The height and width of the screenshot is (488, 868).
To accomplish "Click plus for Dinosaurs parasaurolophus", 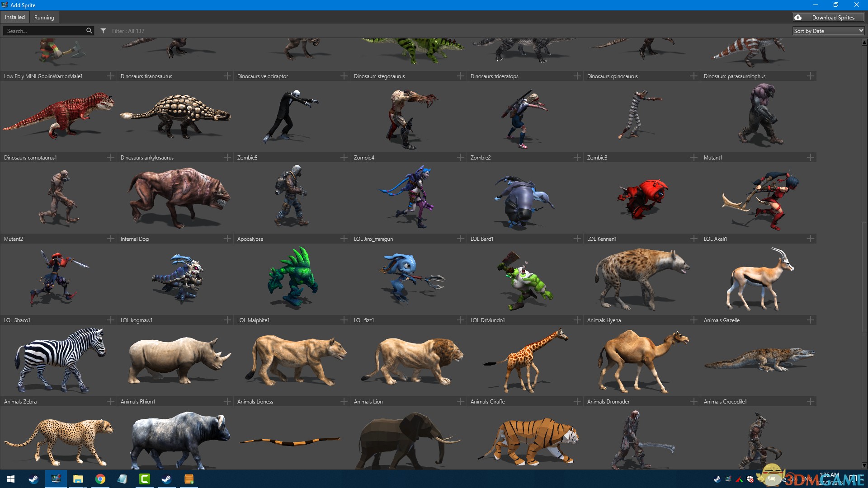I will click(x=811, y=76).
